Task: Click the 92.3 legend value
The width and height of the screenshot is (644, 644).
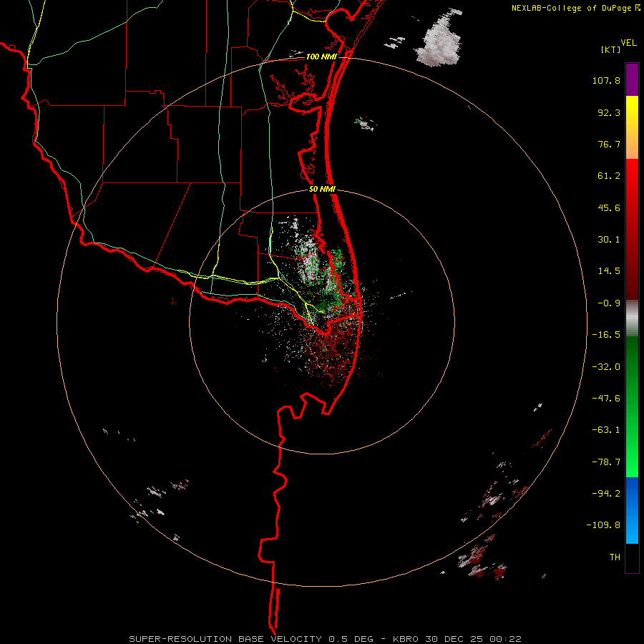Action: pyautogui.click(x=609, y=112)
